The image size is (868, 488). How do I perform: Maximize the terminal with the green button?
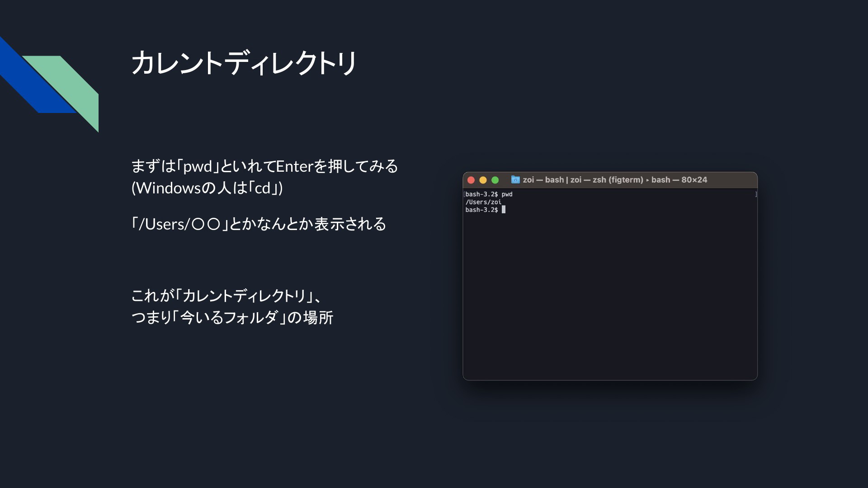click(495, 180)
